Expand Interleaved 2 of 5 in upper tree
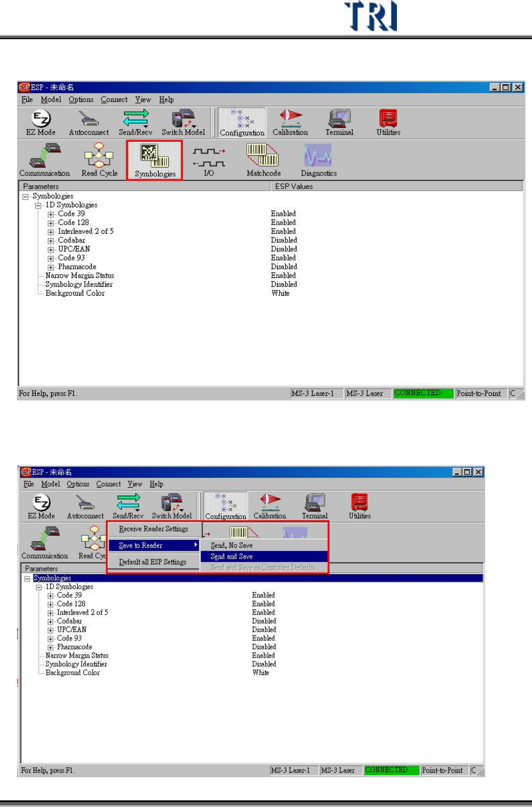Screen dimensions: 532x807 [x=51, y=232]
